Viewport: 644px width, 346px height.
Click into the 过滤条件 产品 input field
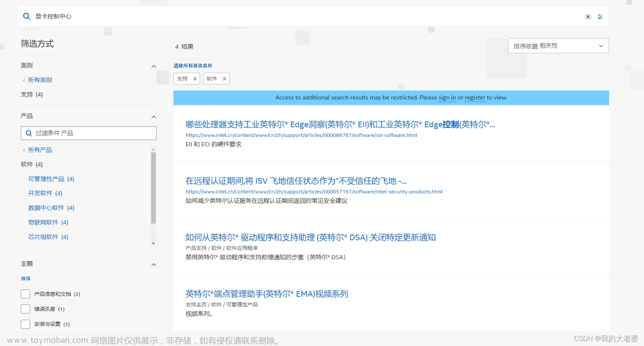[89, 133]
